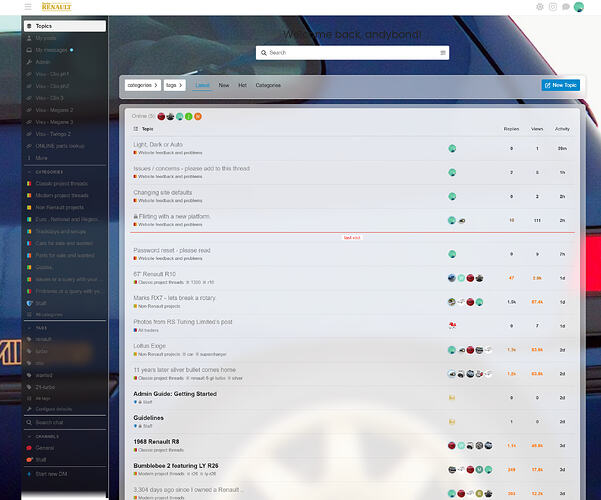Open Website feedback category under Light, Dark or Auto

[x=168, y=153]
